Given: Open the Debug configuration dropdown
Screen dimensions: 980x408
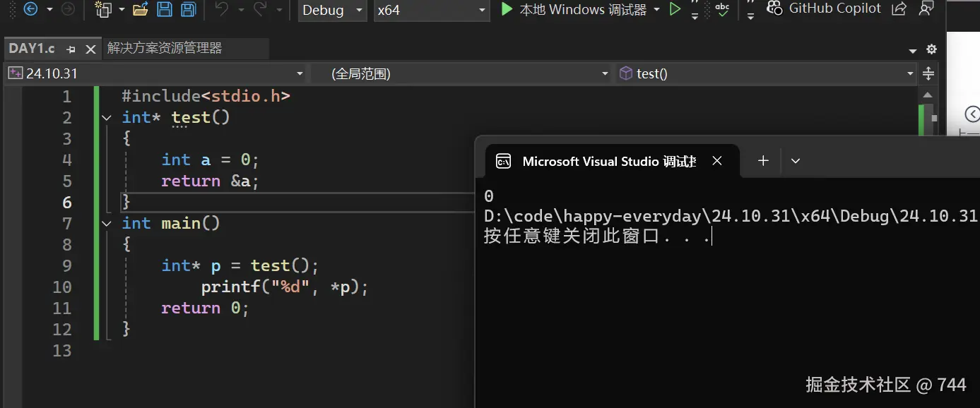Looking at the screenshot, I should tap(332, 10).
